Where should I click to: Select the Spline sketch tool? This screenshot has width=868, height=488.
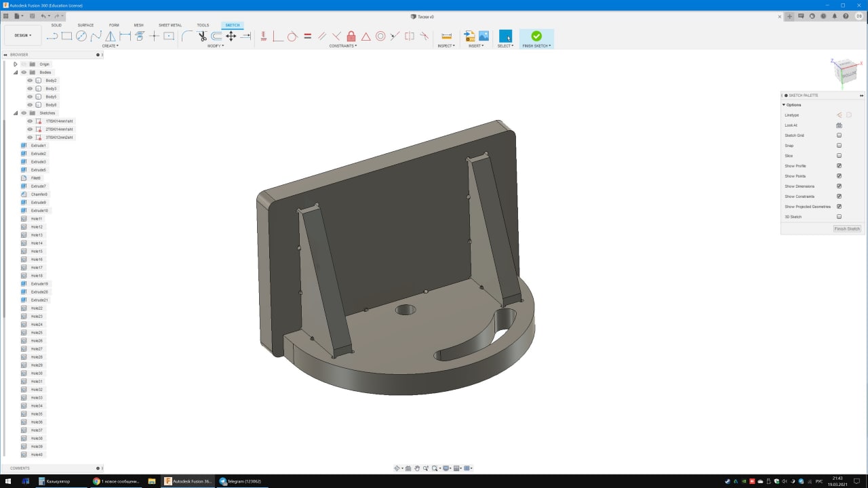pyautogui.click(x=96, y=36)
